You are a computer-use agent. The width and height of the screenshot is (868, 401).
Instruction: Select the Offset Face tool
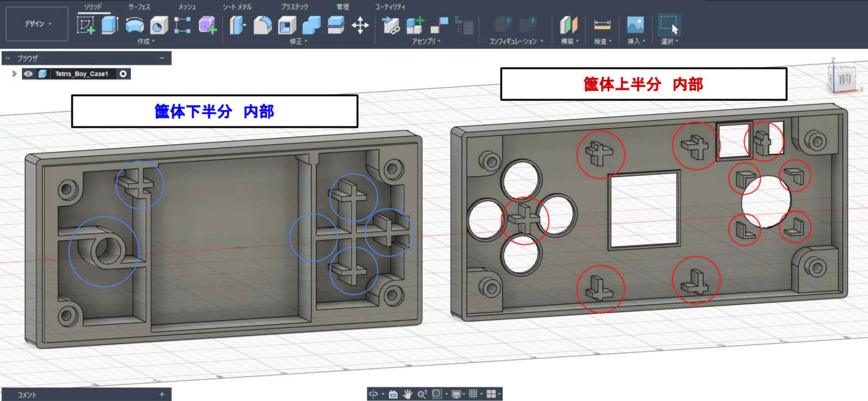[336, 25]
